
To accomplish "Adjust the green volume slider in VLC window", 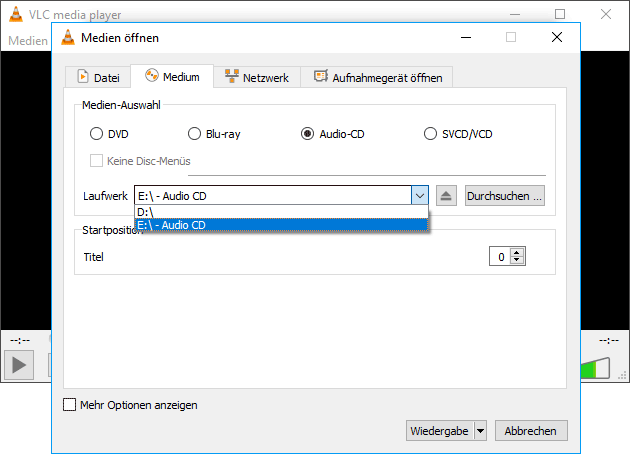I will [x=595, y=368].
